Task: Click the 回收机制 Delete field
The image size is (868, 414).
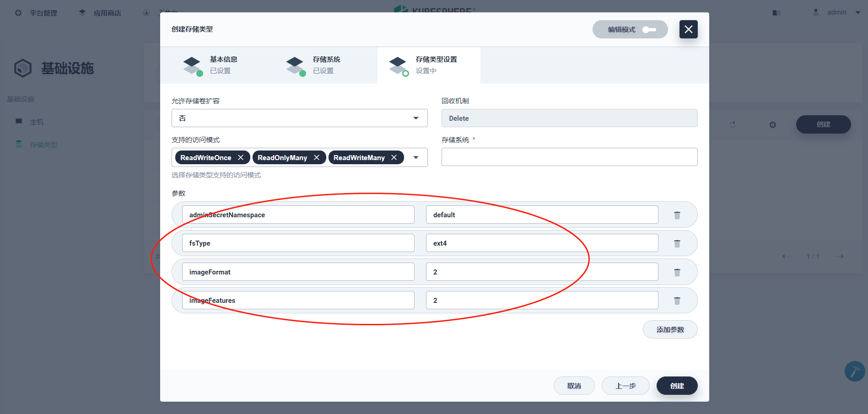Action: [x=569, y=118]
